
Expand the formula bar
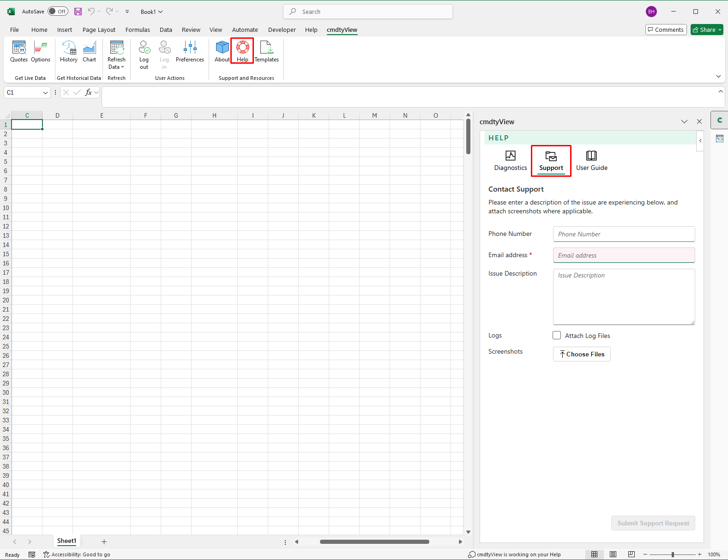(x=721, y=91)
